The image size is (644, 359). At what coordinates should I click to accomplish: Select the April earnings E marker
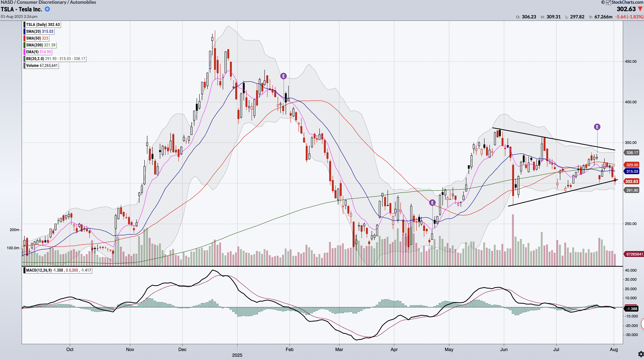[432, 203]
